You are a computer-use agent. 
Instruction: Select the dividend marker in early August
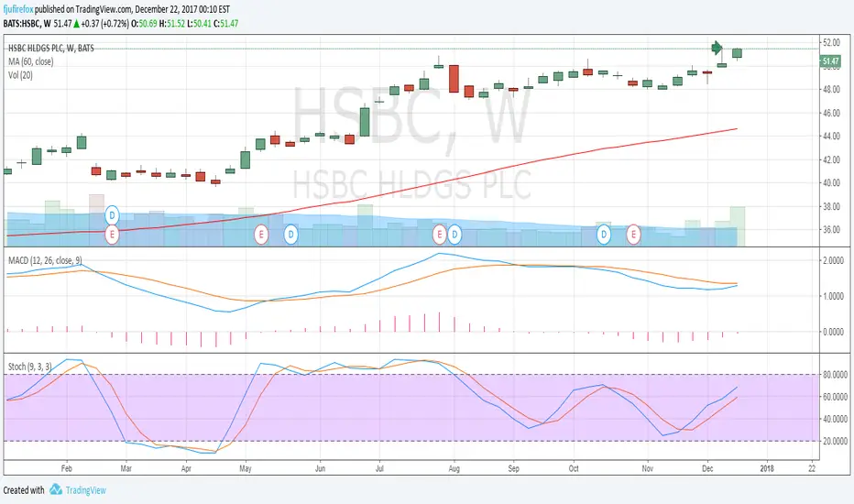click(454, 235)
